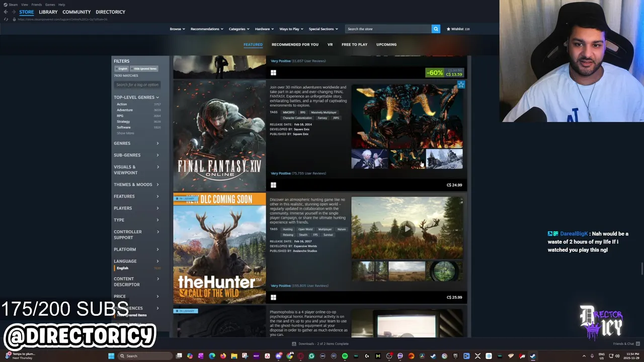The width and height of the screenshot is (644, 362).
Task: Click the MMORPG tag on Final Fantasy XIV
Action: [x=288, y=112]
